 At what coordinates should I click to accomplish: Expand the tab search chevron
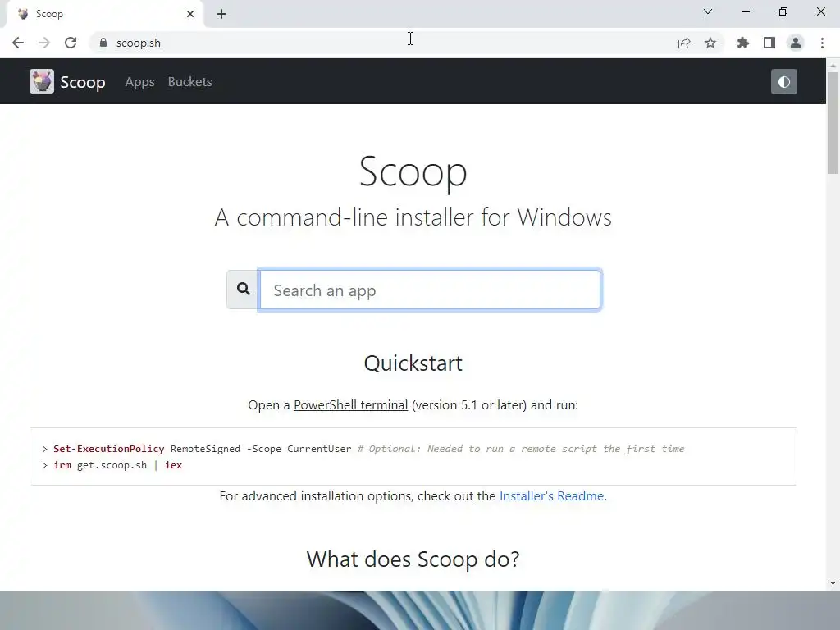tap(708, 11)
